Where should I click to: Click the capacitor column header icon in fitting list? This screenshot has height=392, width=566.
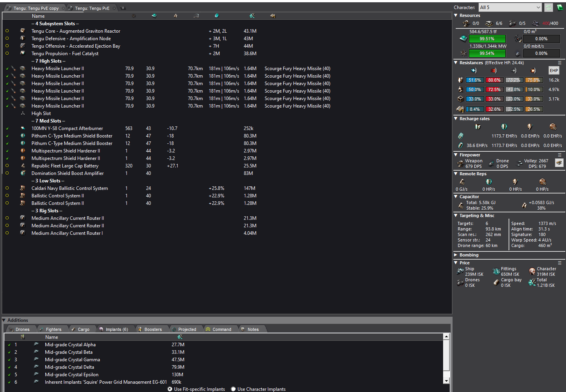point(175,16)
